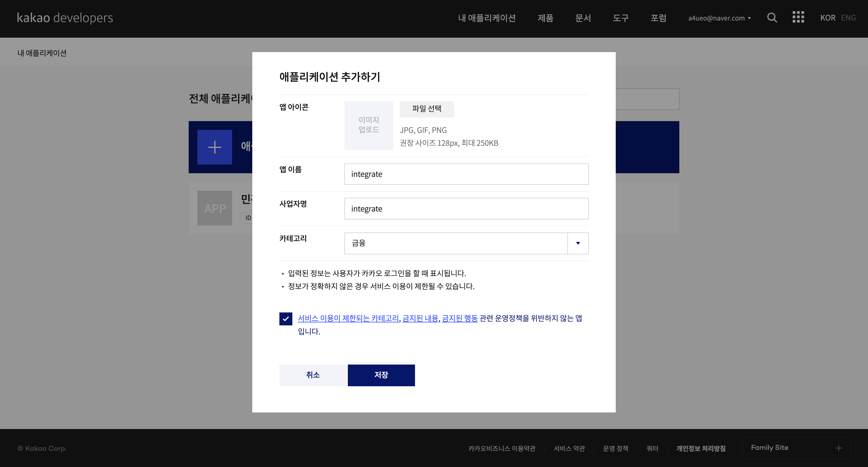The width and height of the screenshot is (868, 467).
Task: Open the 내 애플리케이션 menu item
Action: tap(486, 18)
